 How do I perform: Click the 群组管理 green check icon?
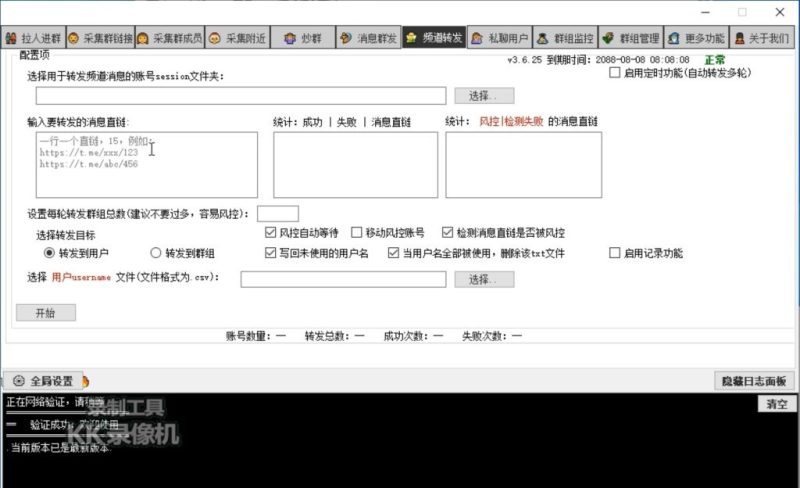(608, 38)
